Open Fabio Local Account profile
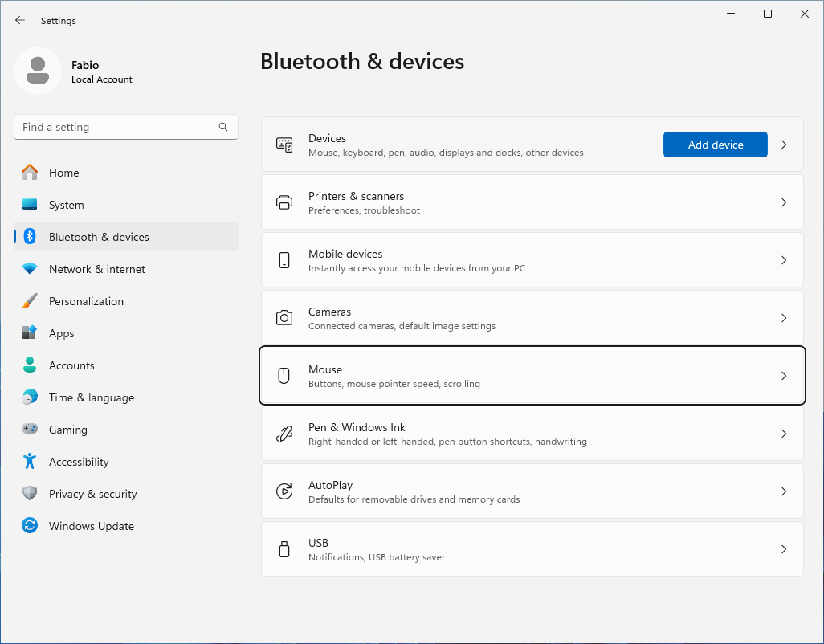824x644 pixels. [74, 71]
